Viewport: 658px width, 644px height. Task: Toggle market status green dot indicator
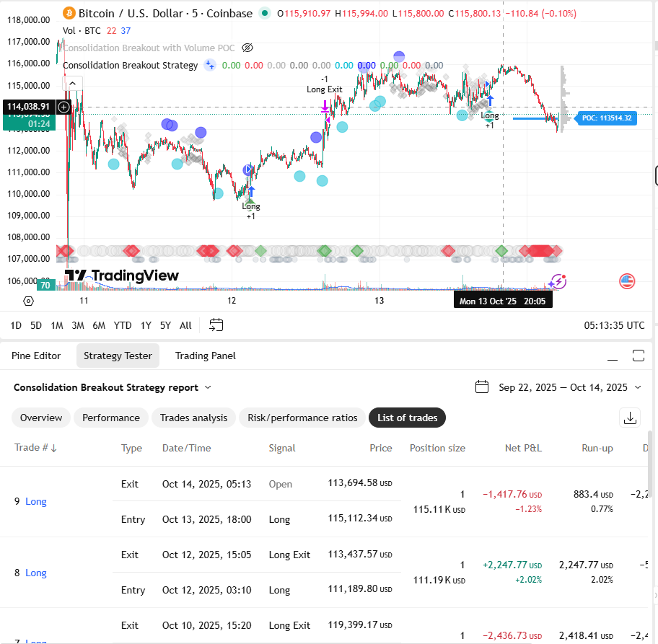(264, 13)
